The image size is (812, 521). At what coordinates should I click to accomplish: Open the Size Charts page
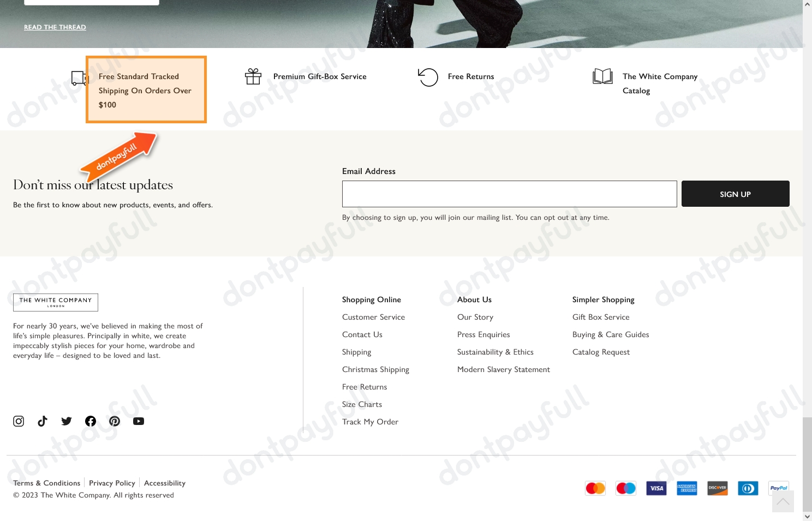362,403
